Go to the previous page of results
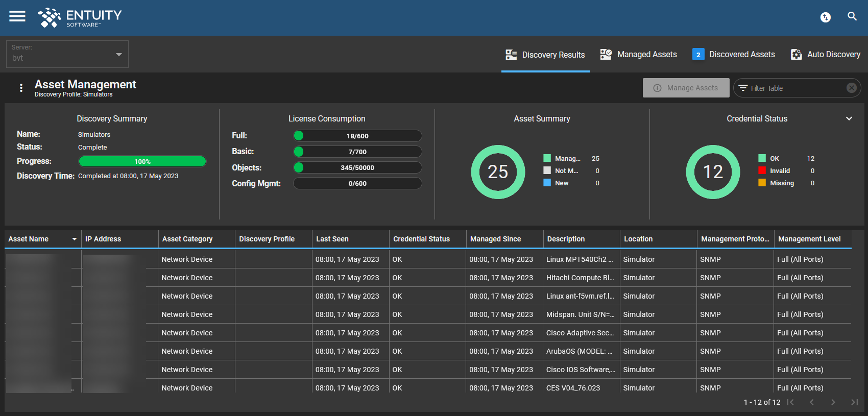Image resolution: width=868 pixels, height=416 pixels. click(811, 402)
